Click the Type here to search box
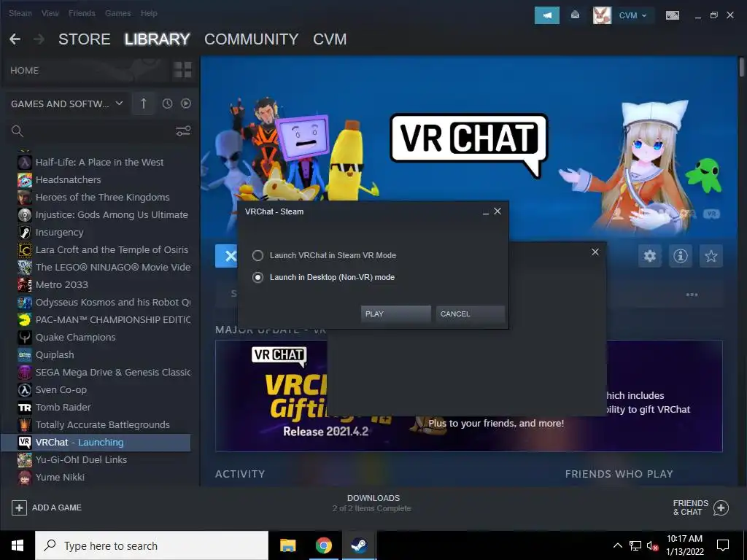 tap(152, 545)
